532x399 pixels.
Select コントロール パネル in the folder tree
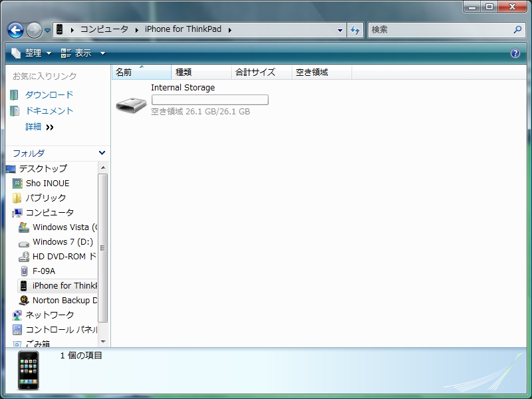[x=61, y=329]
